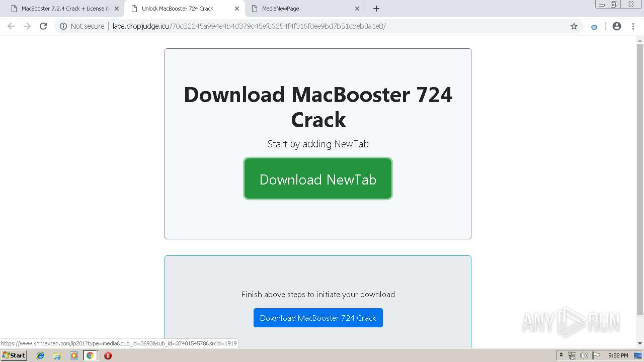Click the green Download NewTab button
644x362 pixels.
tap(318, 179)
